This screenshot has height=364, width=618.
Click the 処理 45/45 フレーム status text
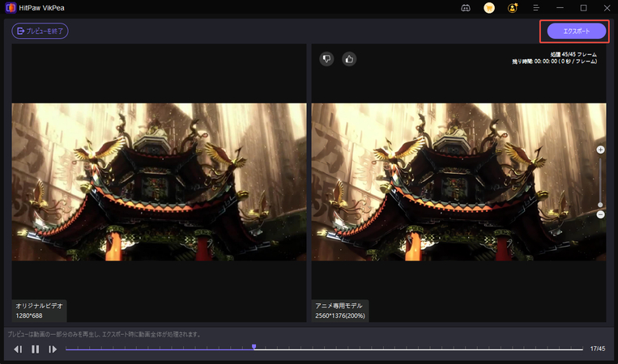click(x=573, y=55)
